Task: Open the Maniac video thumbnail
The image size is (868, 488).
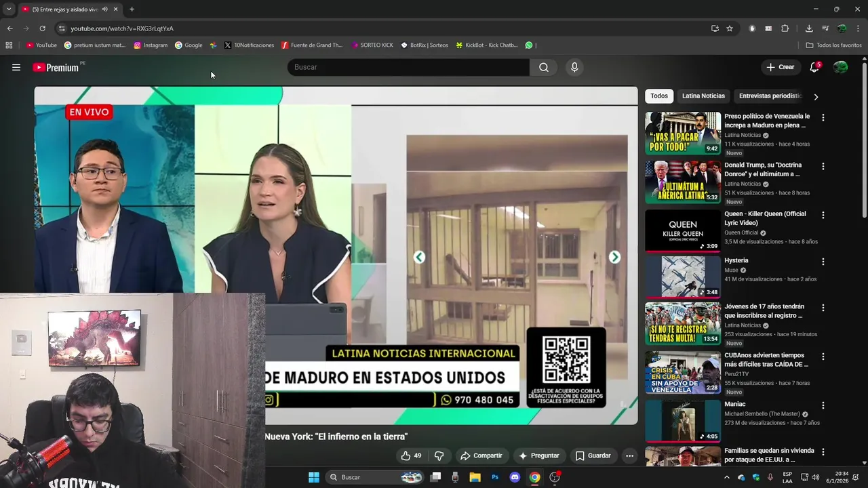Action: (x=683, y=421)
